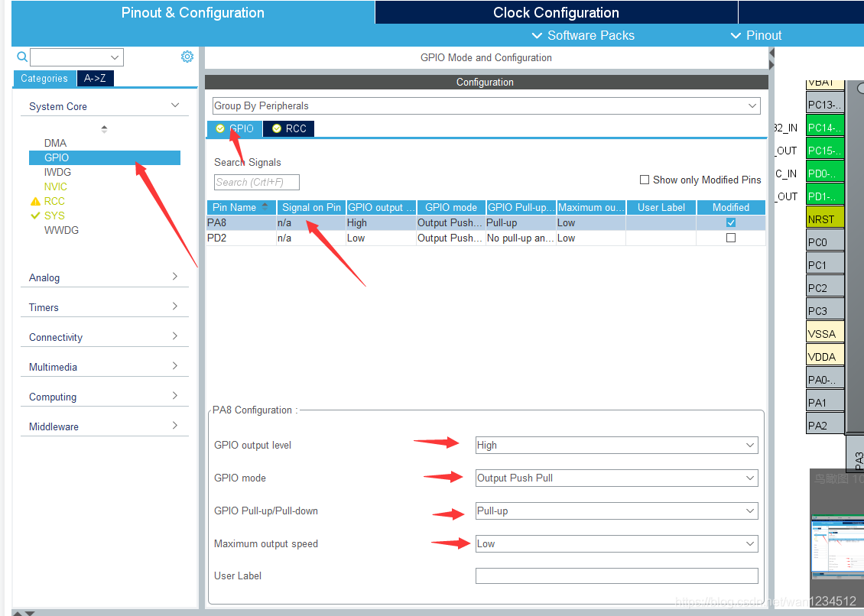Click the search magnifier icon

pos(22,57)
